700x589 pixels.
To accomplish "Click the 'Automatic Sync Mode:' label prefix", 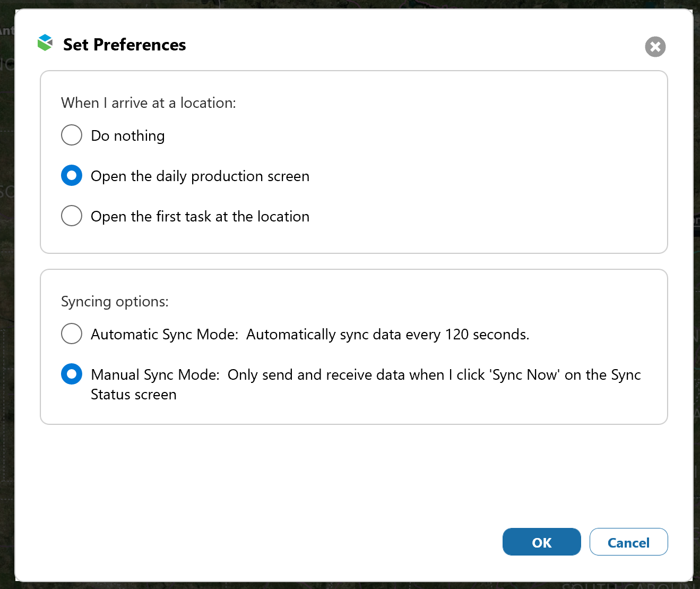I will pyautogui.click(x=165, y=335).
